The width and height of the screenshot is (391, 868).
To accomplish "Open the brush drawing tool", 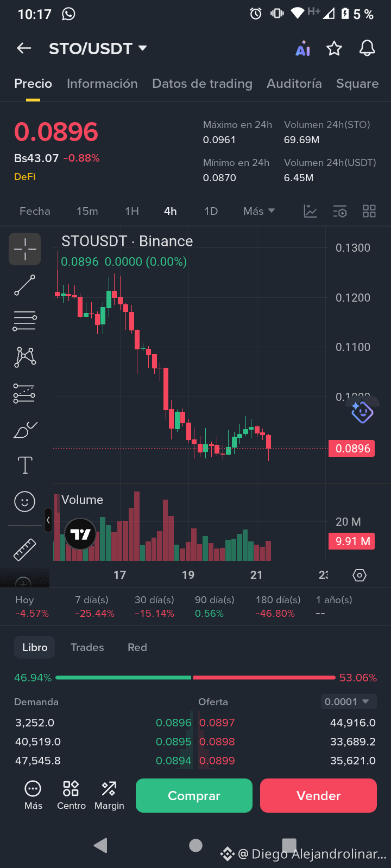I will coord(25,430).
